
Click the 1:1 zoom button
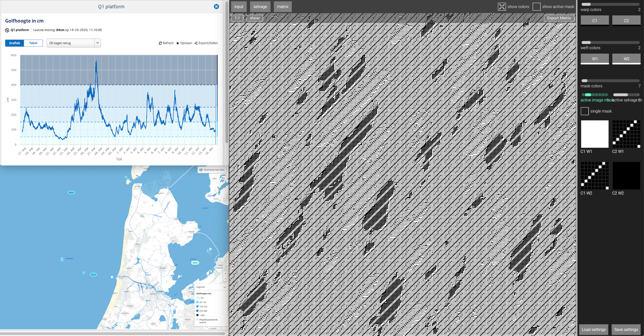(x=237, y=18)
